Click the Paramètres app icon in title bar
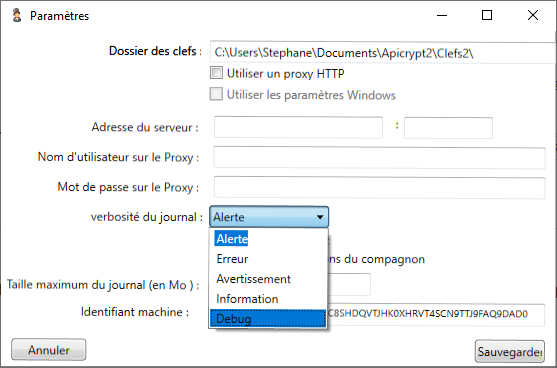 point(16,16)
